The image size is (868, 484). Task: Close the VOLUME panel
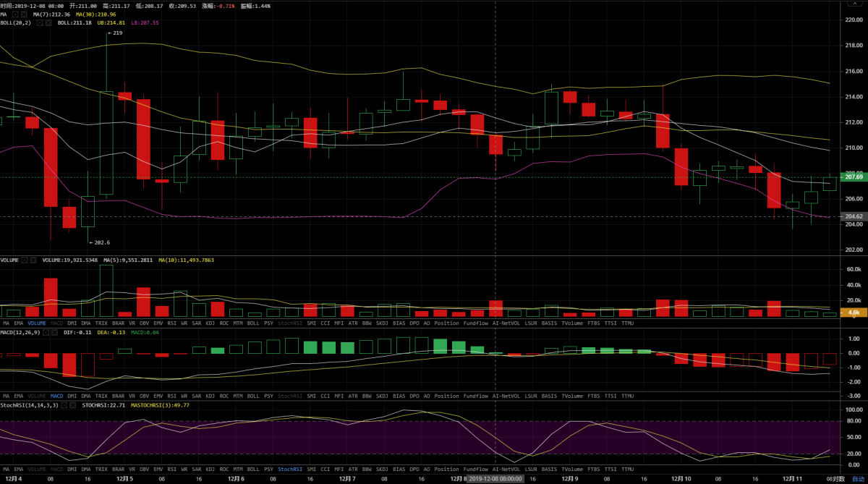(33, 260)
